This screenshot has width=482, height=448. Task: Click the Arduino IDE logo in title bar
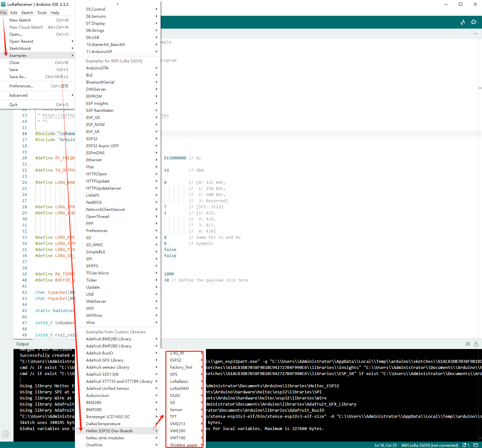click(3, 4)
